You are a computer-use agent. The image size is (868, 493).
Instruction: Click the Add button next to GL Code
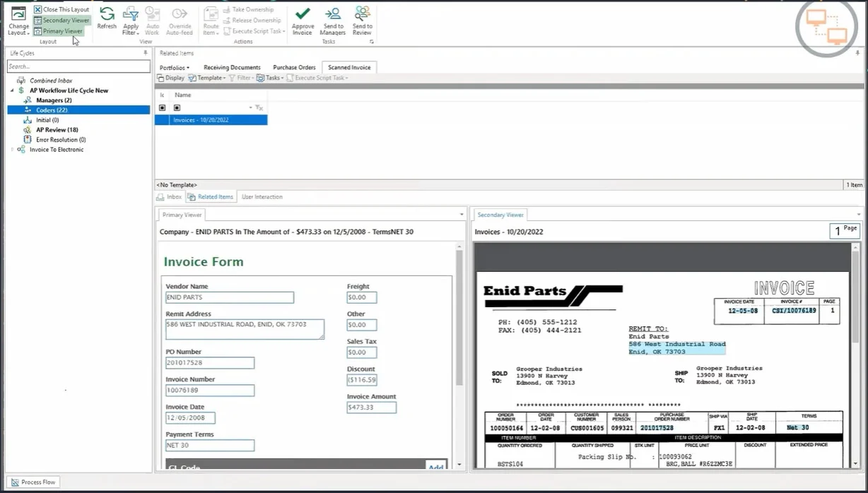click(x=435, y=466)
